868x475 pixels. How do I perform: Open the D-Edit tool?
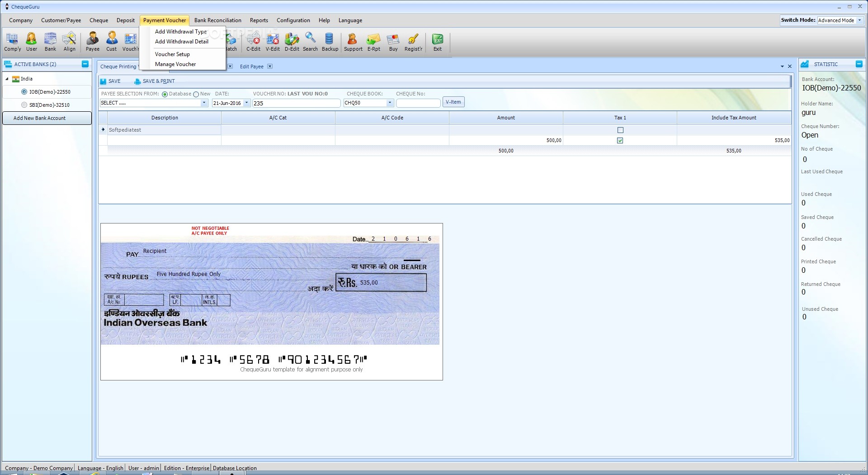(292, 42)
